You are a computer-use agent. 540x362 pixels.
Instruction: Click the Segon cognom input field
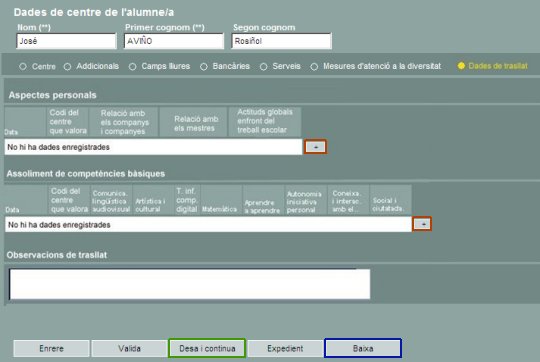coord(281,41)
